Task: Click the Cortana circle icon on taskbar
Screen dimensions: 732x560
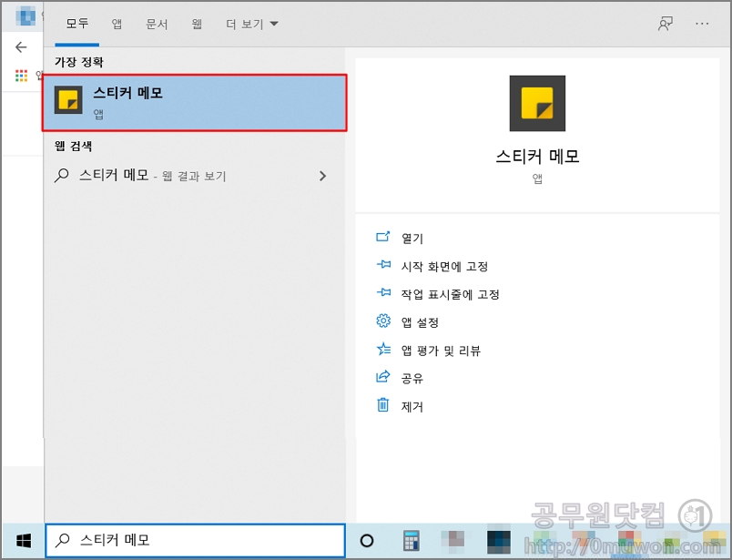Action: click(x=367, y=541)
